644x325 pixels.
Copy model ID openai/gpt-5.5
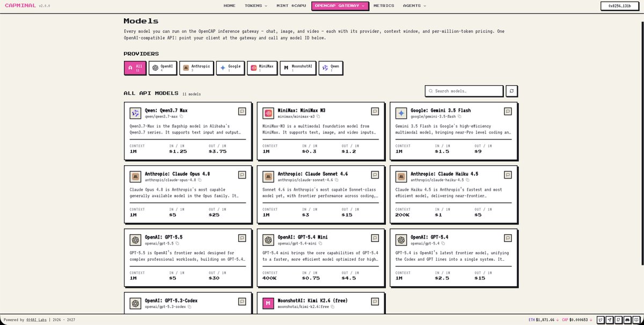(x=177, y=243)
